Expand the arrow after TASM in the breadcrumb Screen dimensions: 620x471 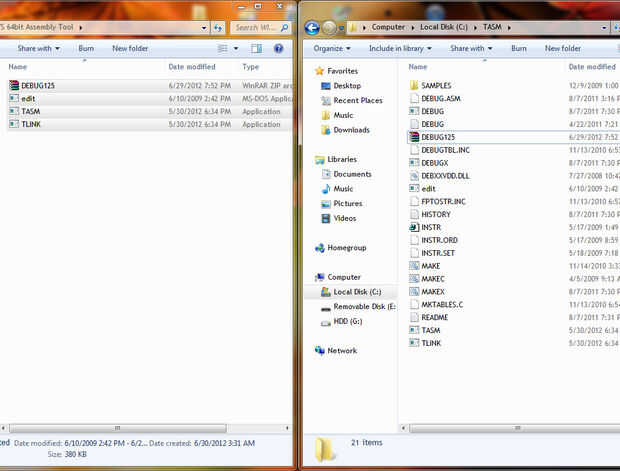[x=509, y=28]
